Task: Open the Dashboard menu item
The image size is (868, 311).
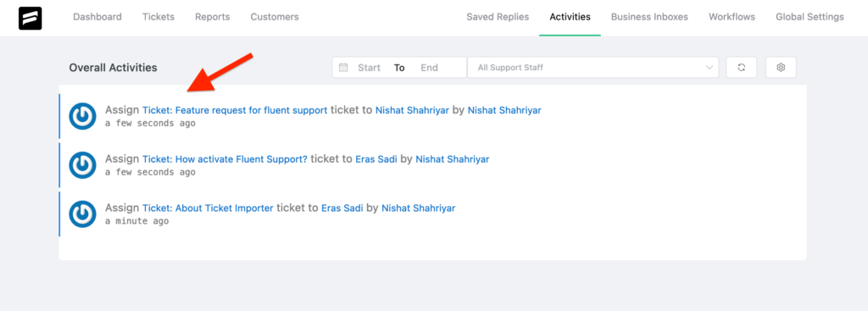Action: pyautogui.click(x=97, y=17)
